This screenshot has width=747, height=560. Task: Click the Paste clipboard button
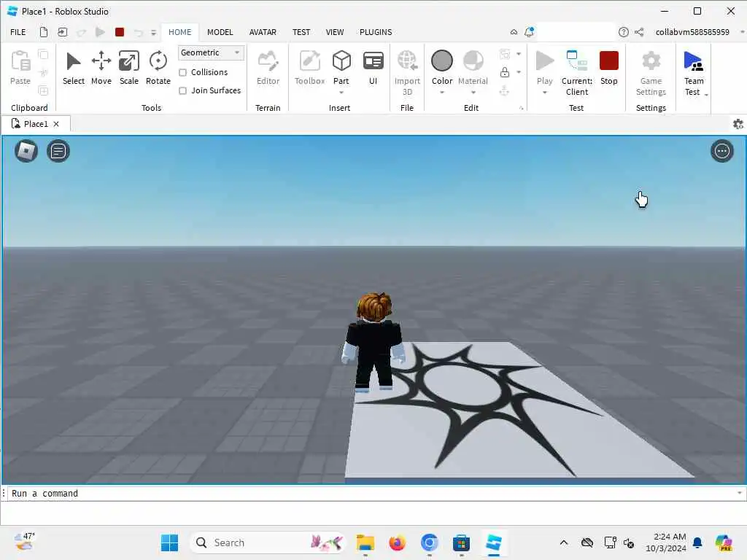point(20,68)
